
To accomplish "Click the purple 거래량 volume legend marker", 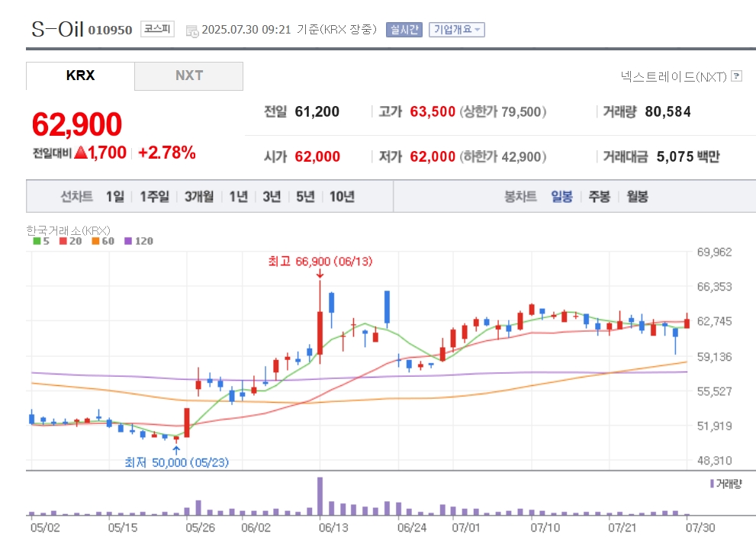I will click(712, 483).
